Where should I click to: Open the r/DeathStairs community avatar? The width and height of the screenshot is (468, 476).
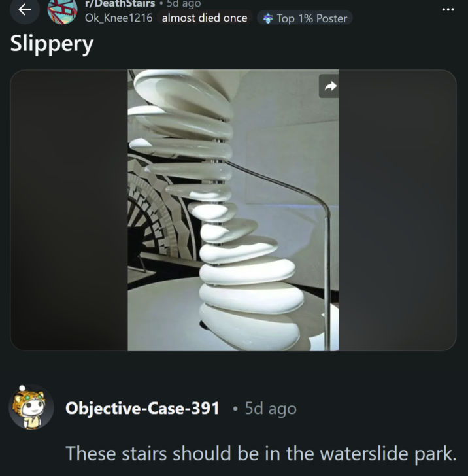[62, 11]
